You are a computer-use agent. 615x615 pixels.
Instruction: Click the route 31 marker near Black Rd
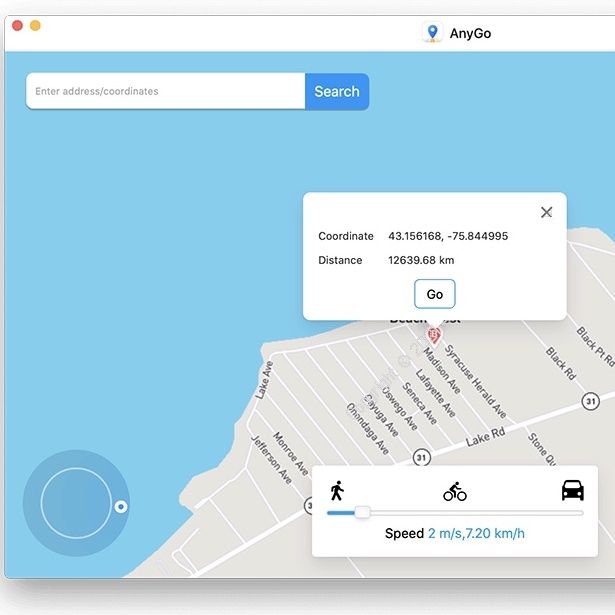click(590, 401)
